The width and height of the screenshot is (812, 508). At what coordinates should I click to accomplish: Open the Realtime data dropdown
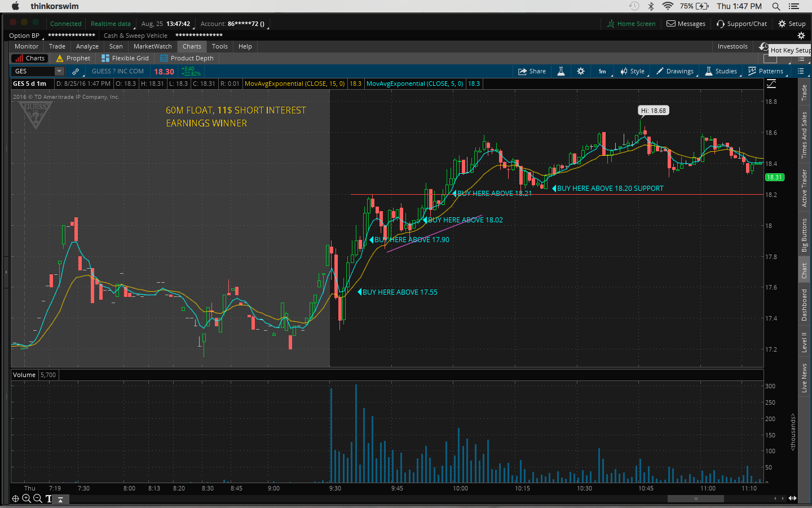pos(112,24)
